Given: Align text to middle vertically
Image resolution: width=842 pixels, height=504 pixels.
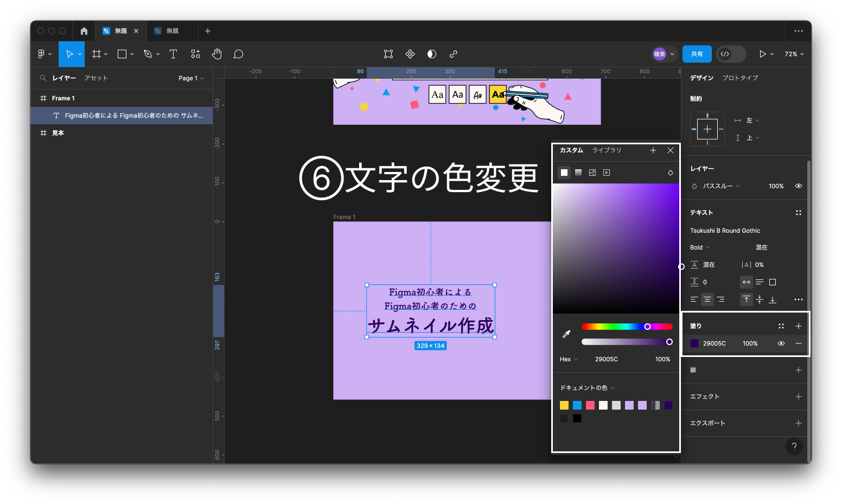Looking at the screenshot, I should coord(760,299).
